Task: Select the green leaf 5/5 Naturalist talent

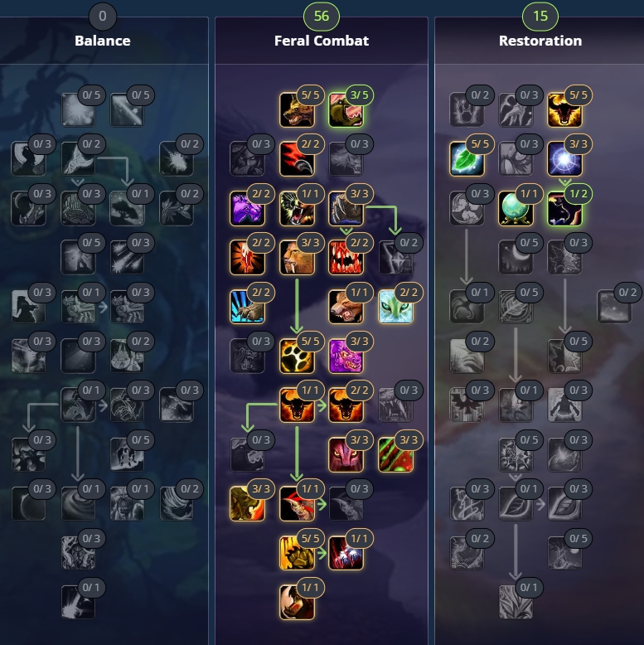Action: [x=467, y=159]
